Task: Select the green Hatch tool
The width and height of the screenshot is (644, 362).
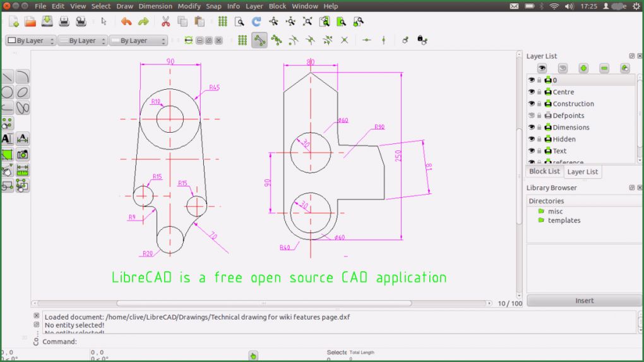Action: (x=8, y=155)
